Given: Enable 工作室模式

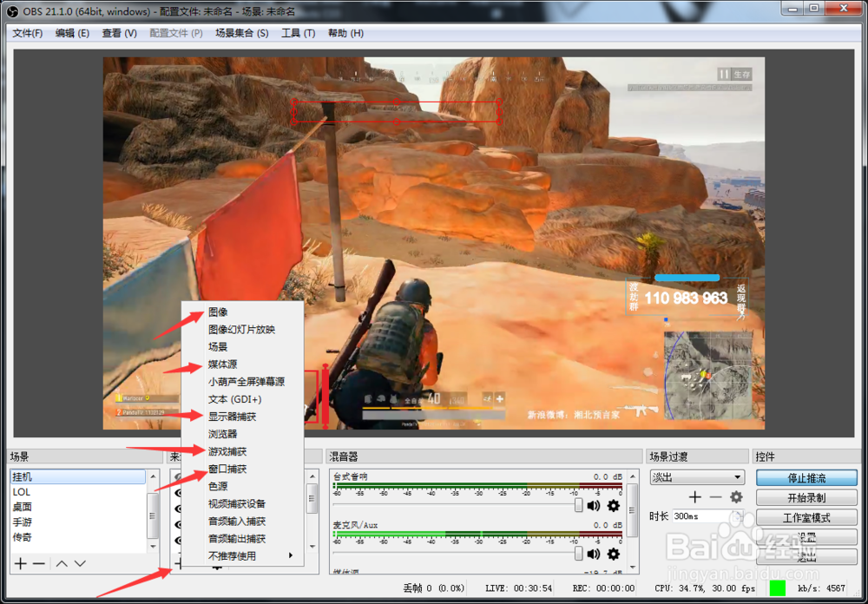Looking at the screenshot, I should (x=806, y=517).
